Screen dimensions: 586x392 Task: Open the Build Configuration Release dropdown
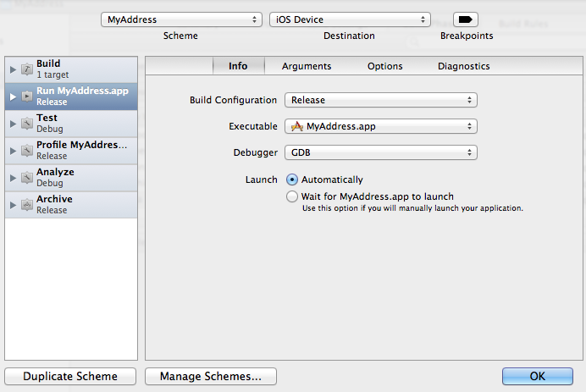[x=381, y=100]
